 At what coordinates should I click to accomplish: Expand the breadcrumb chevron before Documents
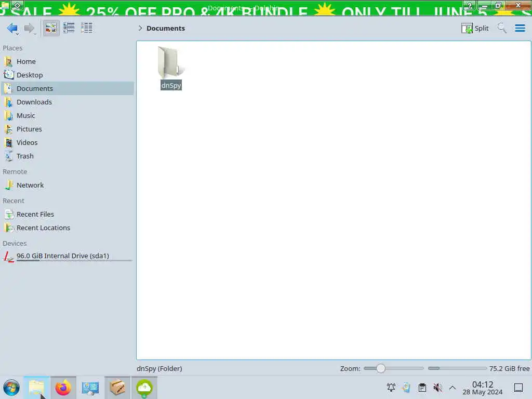click(140, 28)
